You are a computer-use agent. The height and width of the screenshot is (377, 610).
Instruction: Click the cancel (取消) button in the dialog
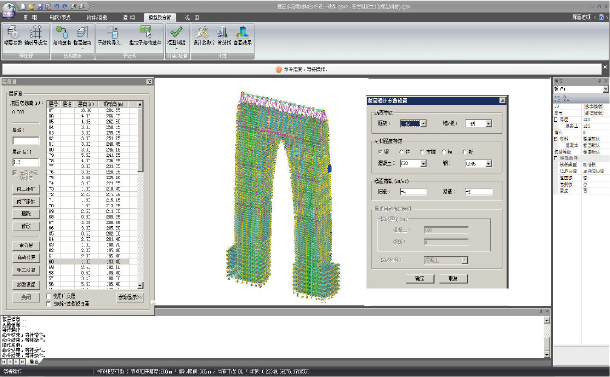(x=453, y=279)
